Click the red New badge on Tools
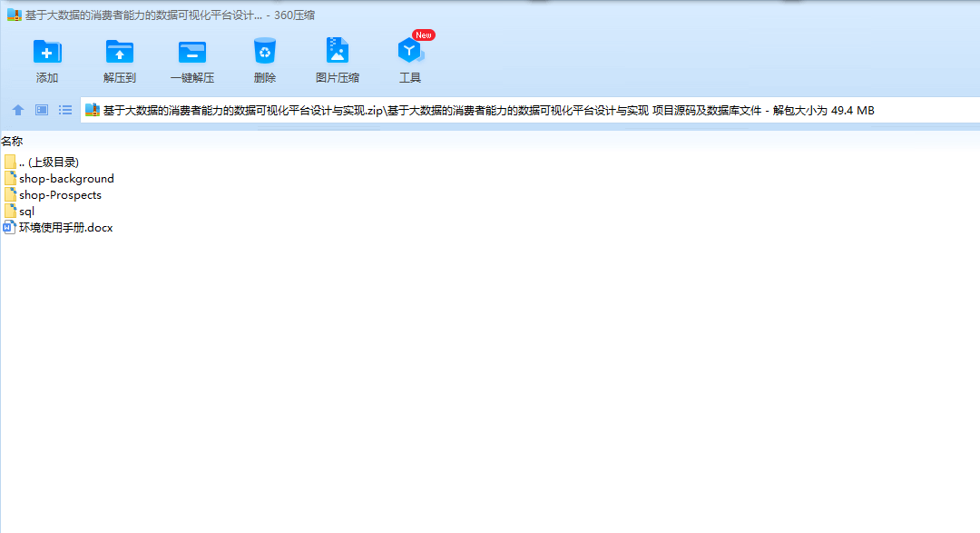 point(424,35)
